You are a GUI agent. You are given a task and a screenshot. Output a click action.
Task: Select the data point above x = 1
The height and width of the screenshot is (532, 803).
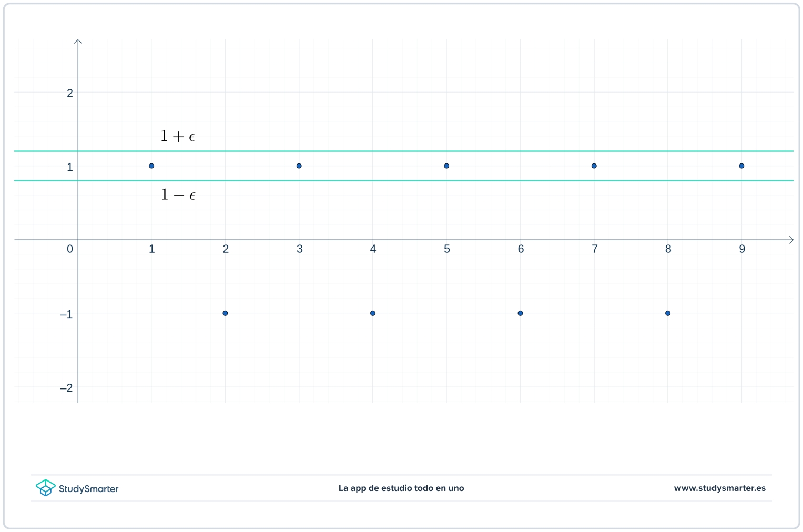tap(151, 166)
